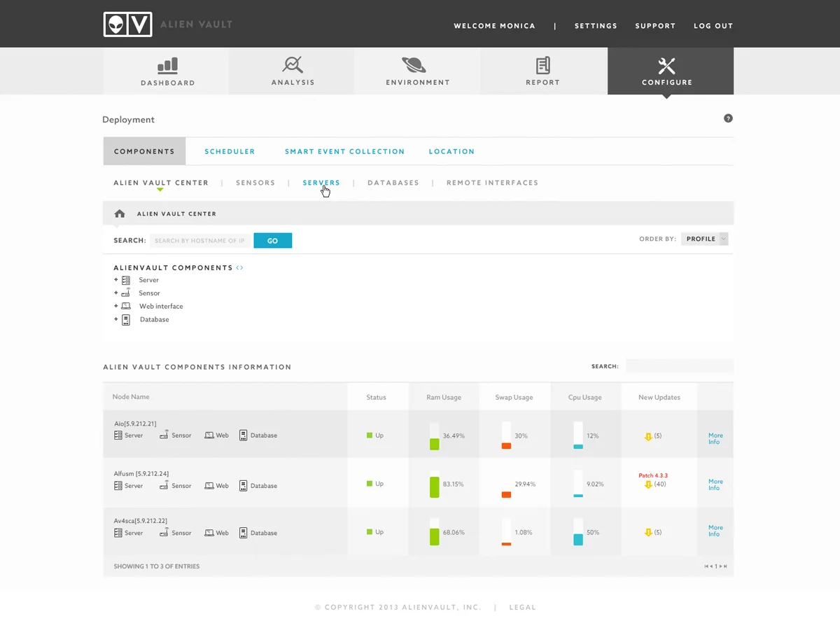Select the Databases sub-tab

[393, 183]
